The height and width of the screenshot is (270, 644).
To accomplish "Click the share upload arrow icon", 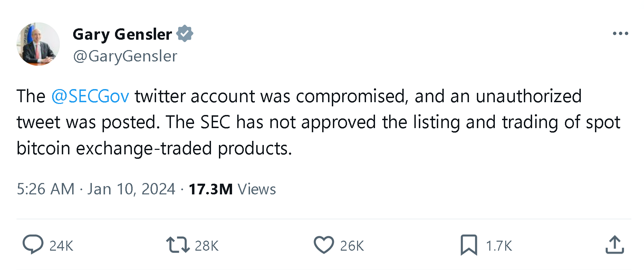I will pos(615,245).
